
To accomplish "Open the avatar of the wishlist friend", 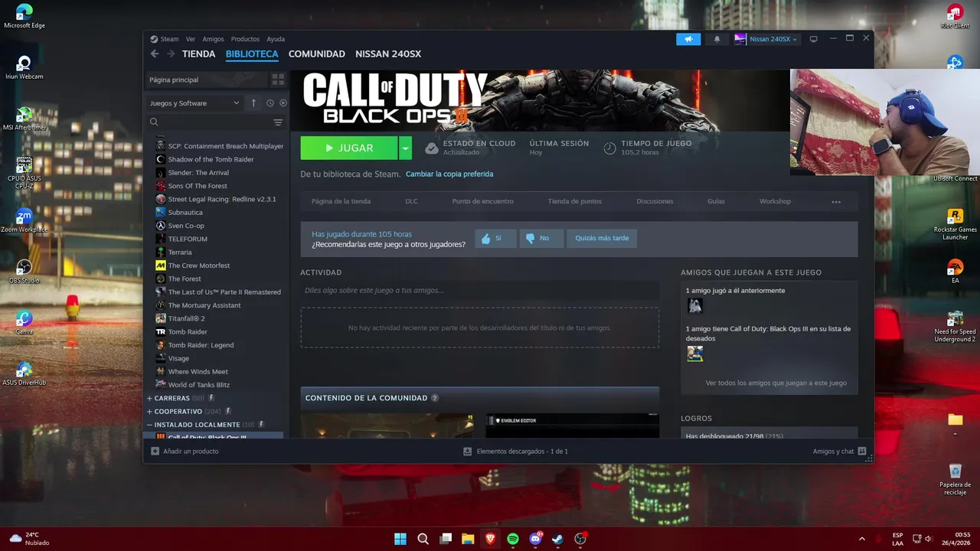I will [x=695, y=354].
